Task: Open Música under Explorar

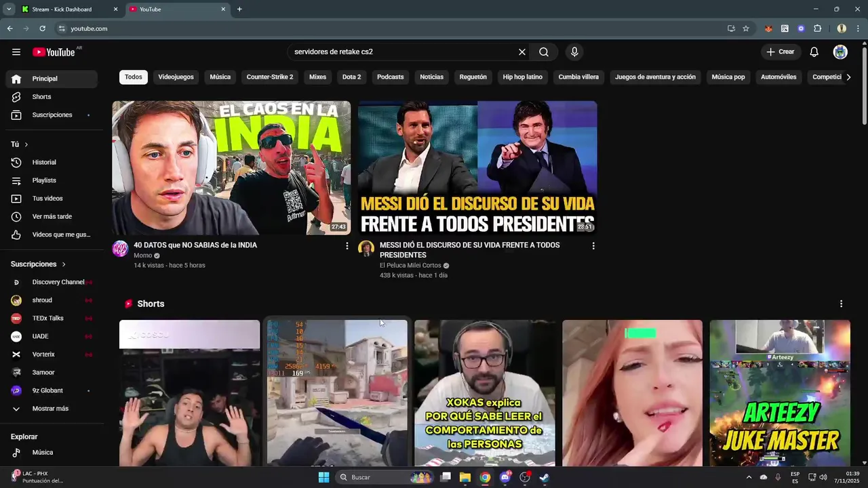Action: tap(52, 453)
